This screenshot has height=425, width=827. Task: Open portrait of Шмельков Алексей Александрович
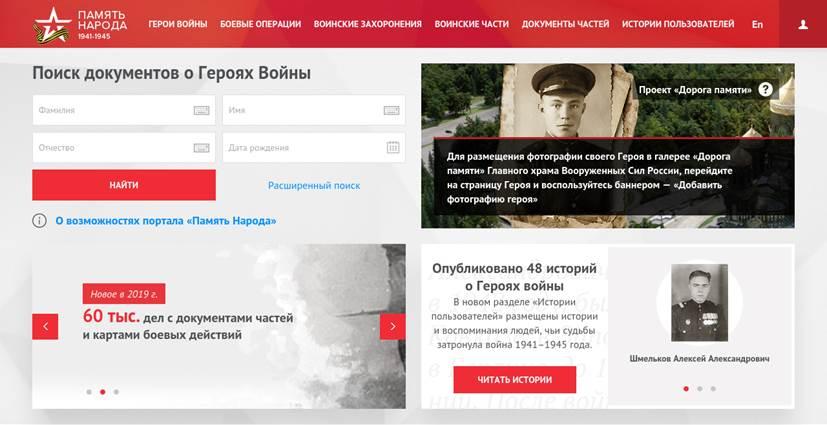[699, 303]
